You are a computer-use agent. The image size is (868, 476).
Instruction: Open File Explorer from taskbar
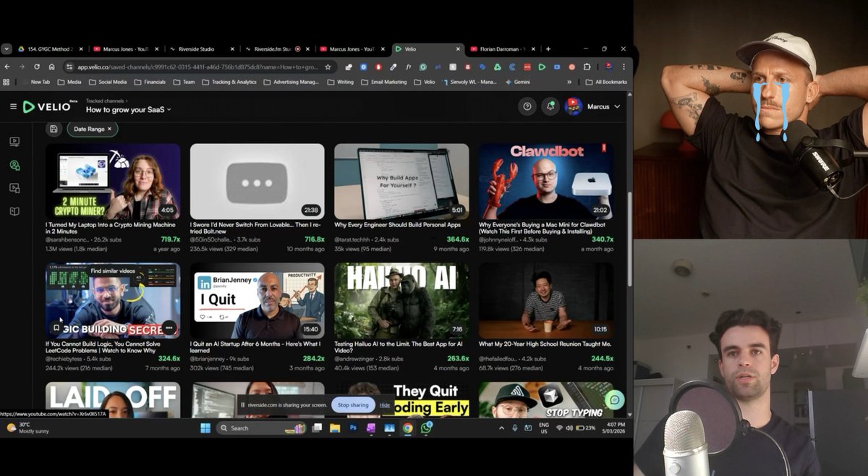pos(335,428)
